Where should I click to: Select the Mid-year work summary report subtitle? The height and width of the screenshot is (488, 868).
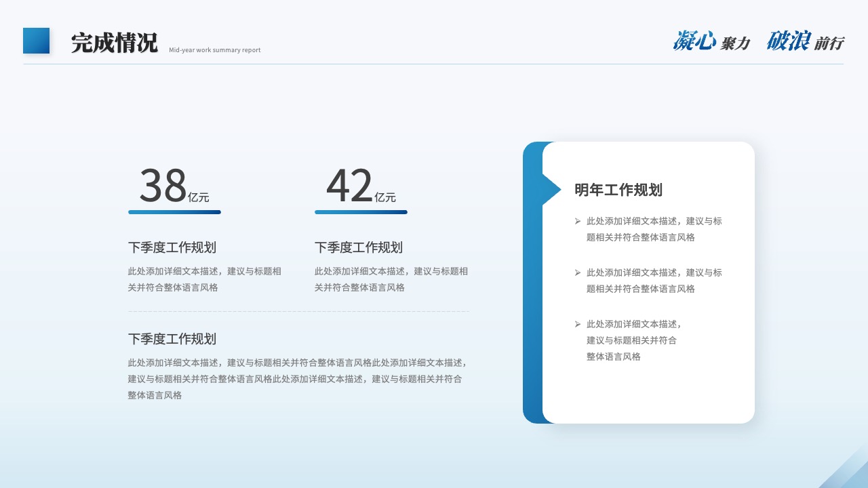point(215,50)
